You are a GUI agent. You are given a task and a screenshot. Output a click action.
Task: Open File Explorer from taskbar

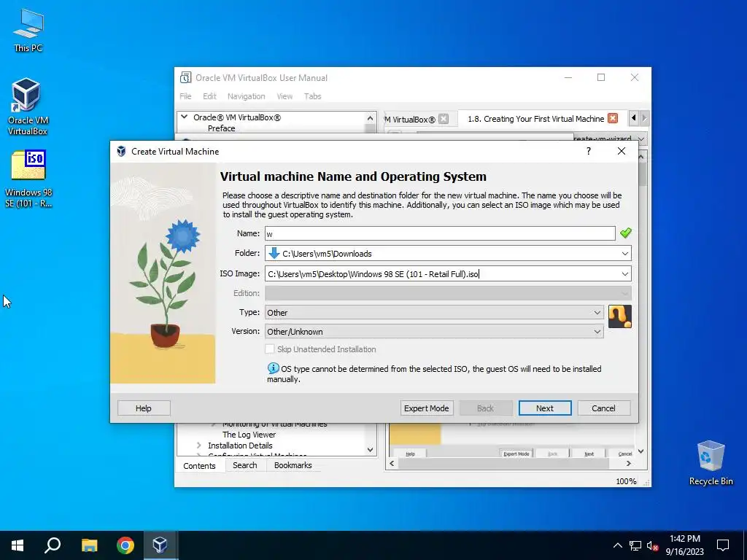pos(89,545)
